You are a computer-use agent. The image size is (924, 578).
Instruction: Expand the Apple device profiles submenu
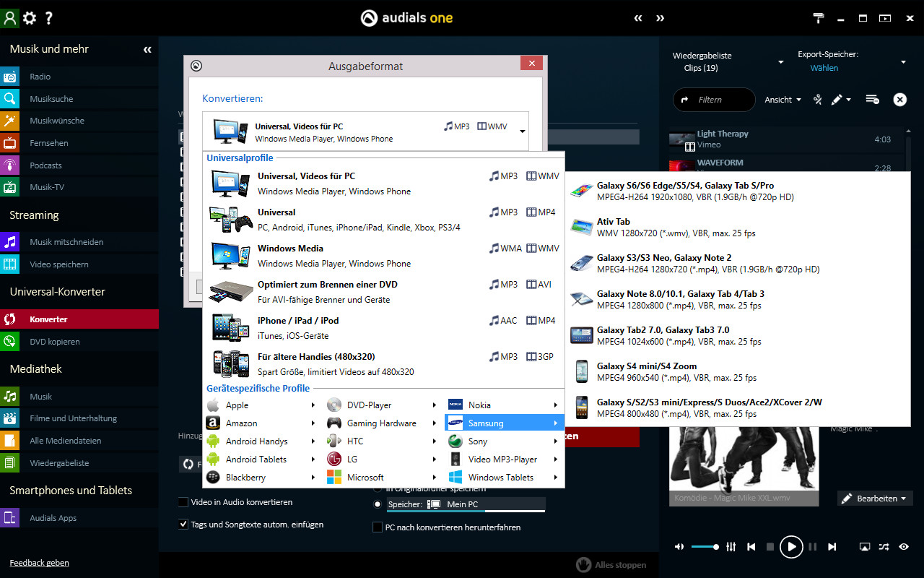261,405
